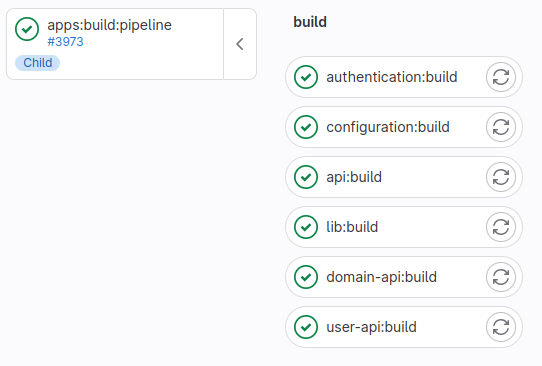This screenshot has height=366, width=542.
Task: Click passed status icon of configuration:build
Action: point(306,127)
